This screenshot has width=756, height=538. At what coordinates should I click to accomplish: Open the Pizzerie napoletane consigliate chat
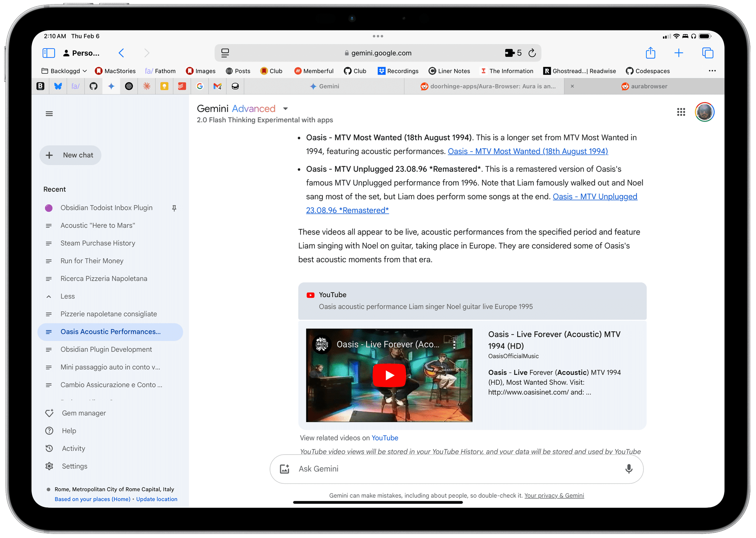pos(110,314)
